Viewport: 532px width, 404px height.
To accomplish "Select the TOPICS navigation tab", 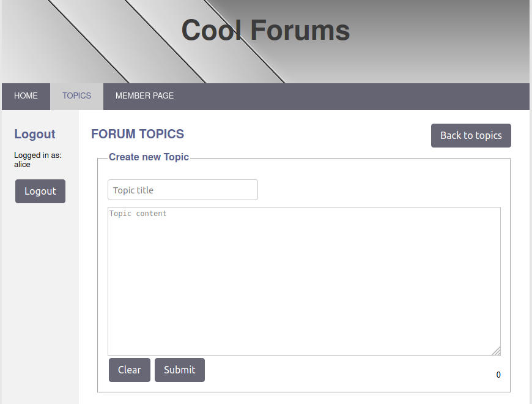I will coord(76,96).
